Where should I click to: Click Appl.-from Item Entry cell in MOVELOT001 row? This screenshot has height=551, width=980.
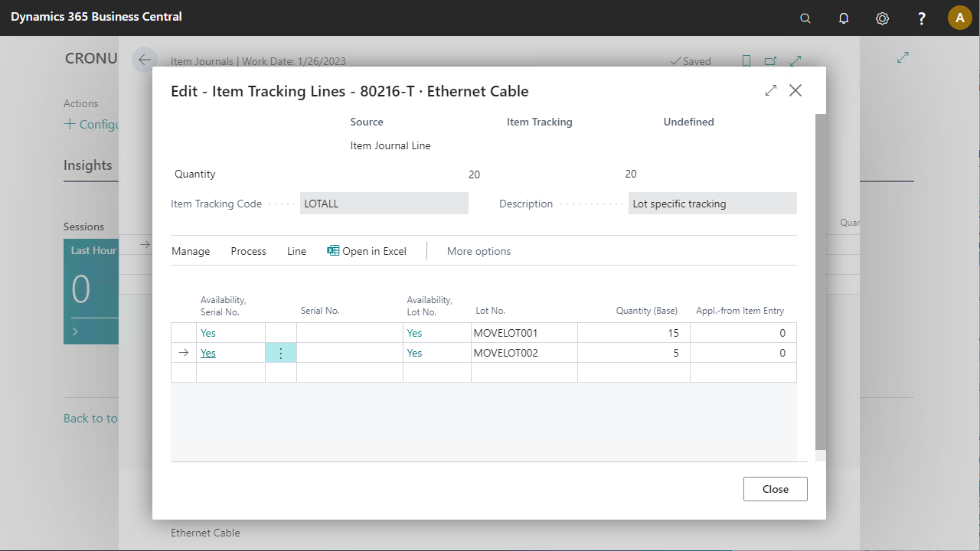(743, 333)
